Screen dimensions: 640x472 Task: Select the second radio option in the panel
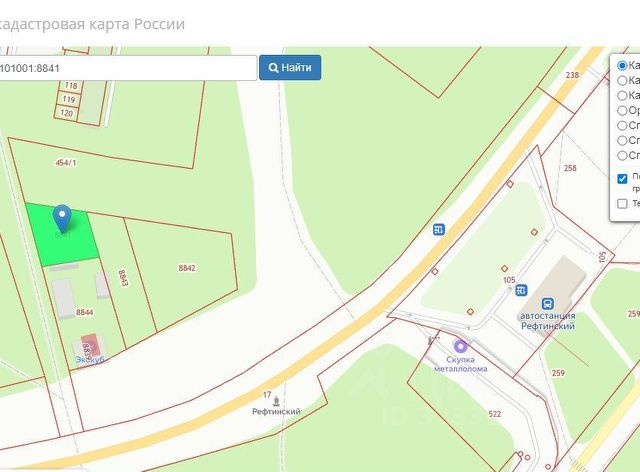622,80
